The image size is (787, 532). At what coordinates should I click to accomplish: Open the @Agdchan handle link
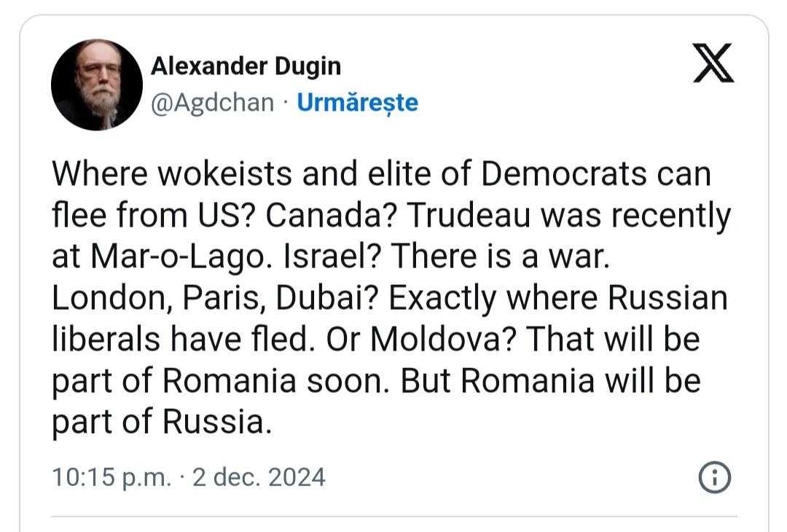212,102
